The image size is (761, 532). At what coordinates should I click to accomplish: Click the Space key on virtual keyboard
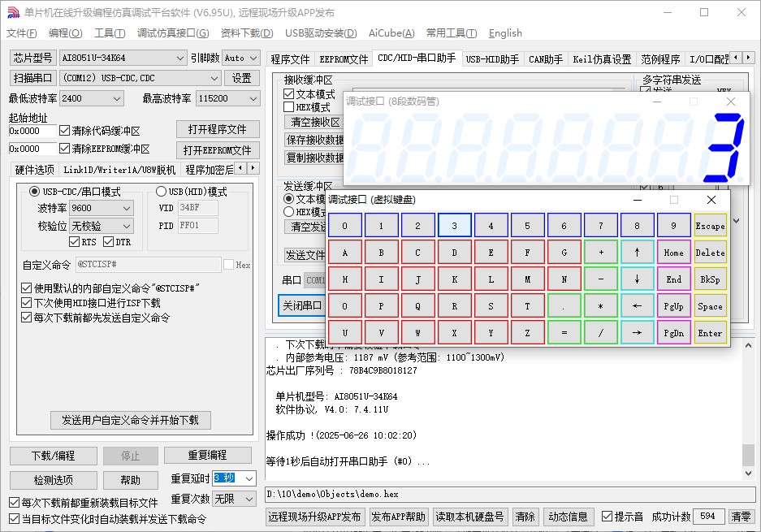tap(710, 306)
